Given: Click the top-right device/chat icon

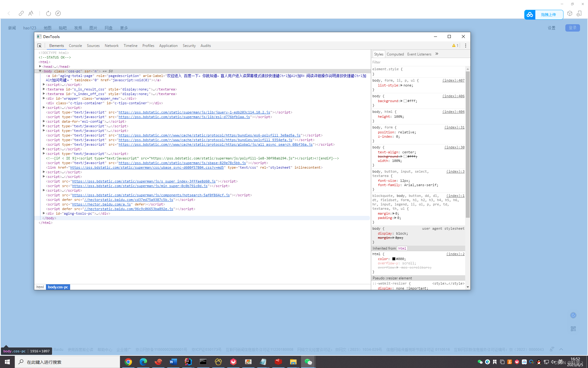Looking at the screenshot, I should [579, 13].
